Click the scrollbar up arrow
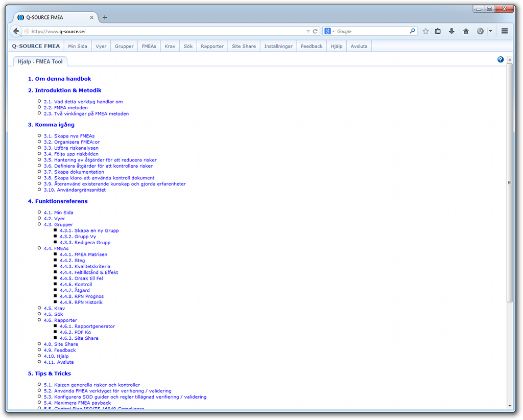Image resolution: width=523 pixels, height=420 pixels. point(509,60)
